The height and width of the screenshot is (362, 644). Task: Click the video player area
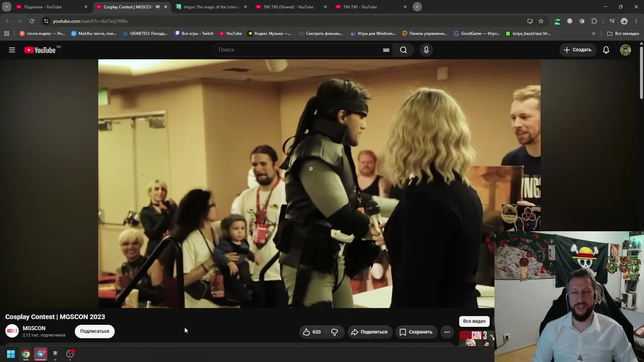coord(319,184)
